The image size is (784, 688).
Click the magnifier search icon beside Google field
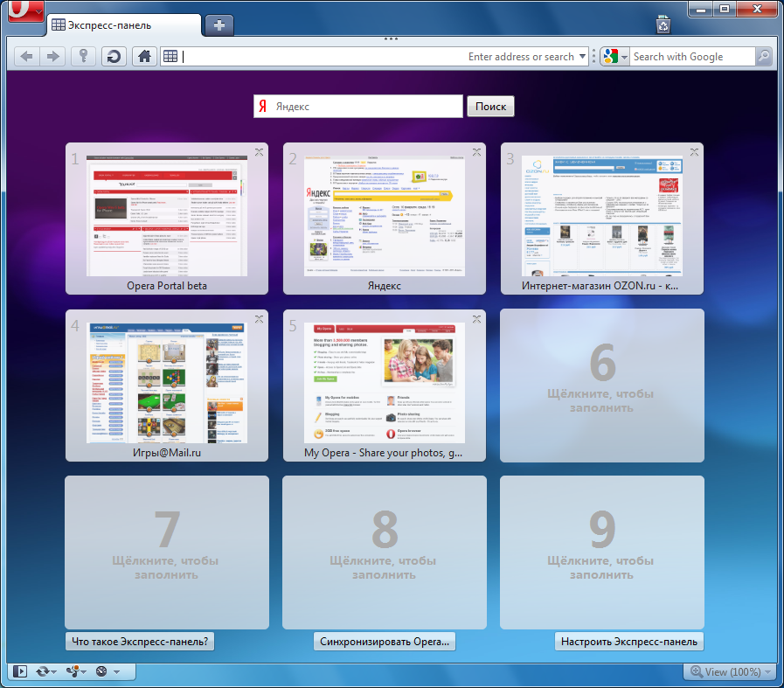point(763,57)
